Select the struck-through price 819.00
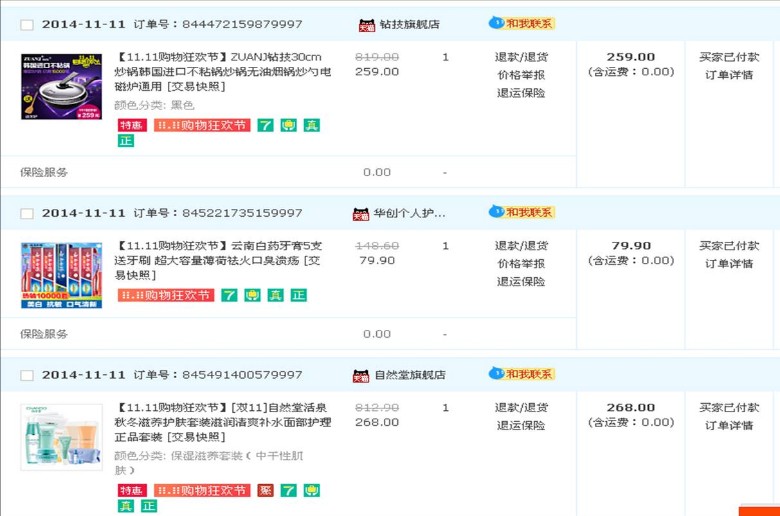 377,57
